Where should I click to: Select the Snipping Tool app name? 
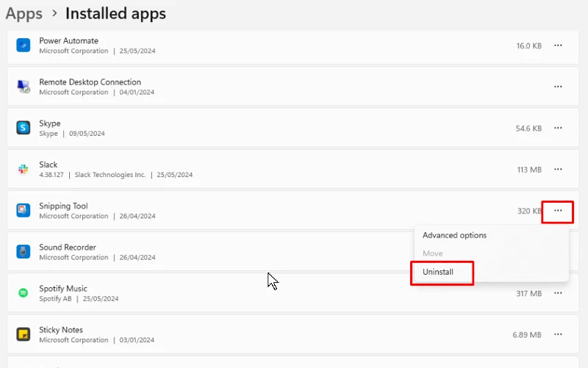[x=63, y=206]
